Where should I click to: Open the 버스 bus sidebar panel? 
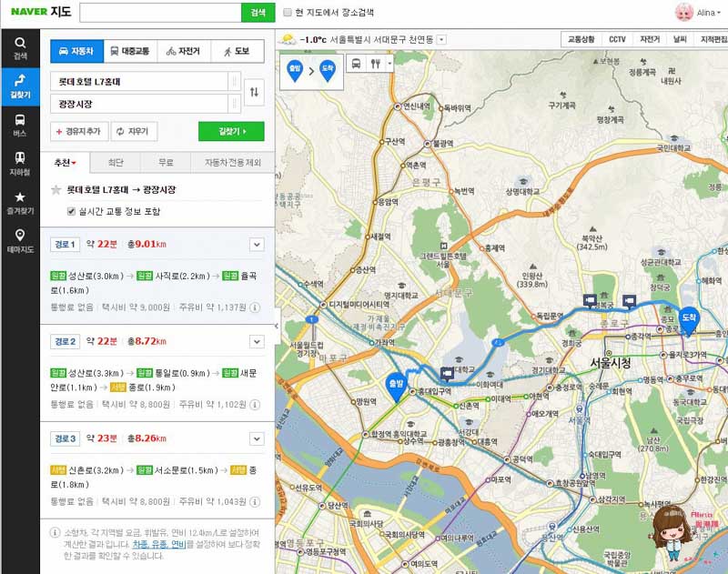click(x=20, y=126)
